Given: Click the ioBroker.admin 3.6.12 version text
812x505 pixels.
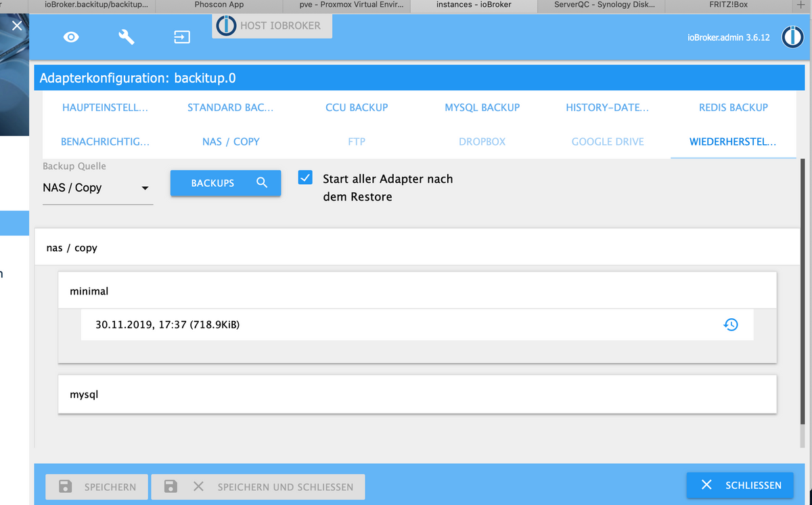Looking at the screenshot, I should [728, 38].
